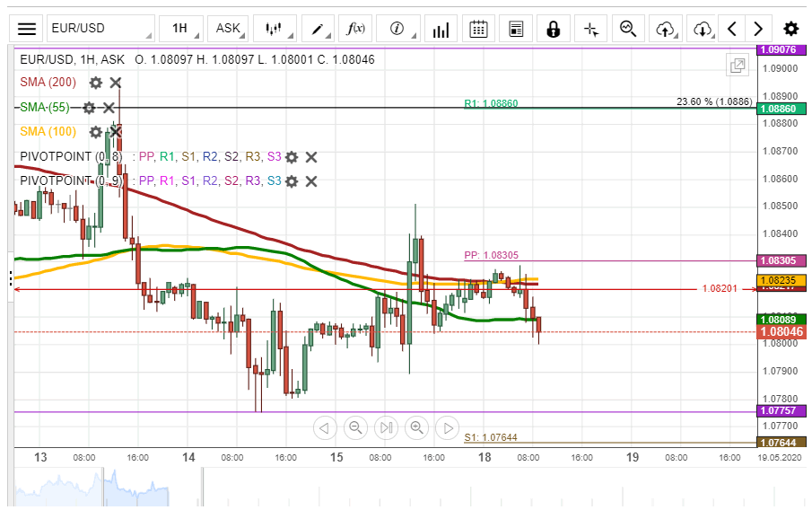
Task: Select the pencil drawing tool
Action: point(318,29)
